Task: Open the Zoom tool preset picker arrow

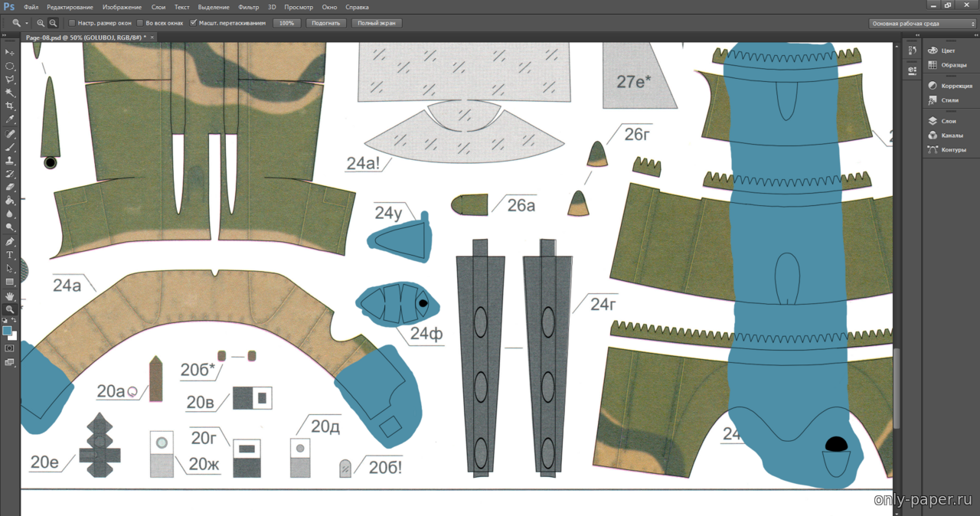Action: (27, 23)
